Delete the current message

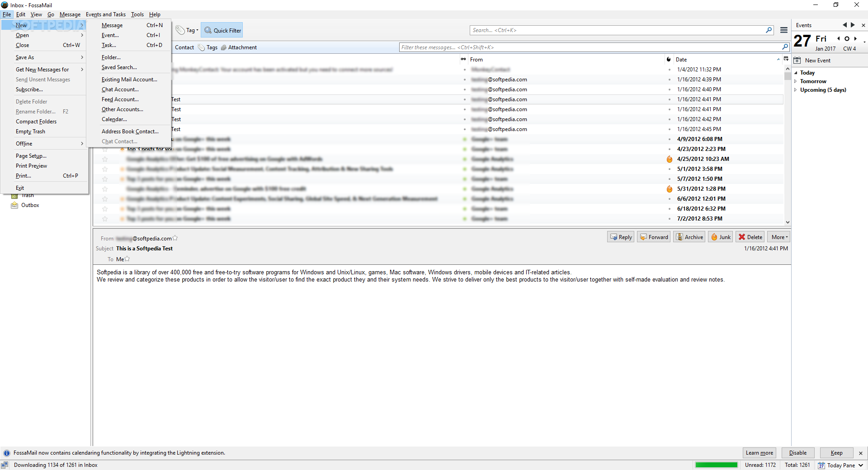click(x=750, y=237)
